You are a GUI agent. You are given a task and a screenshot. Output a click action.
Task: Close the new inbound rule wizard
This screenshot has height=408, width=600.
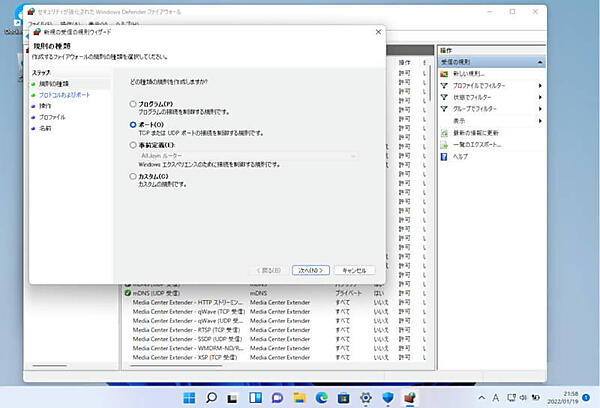click(378, 32)
